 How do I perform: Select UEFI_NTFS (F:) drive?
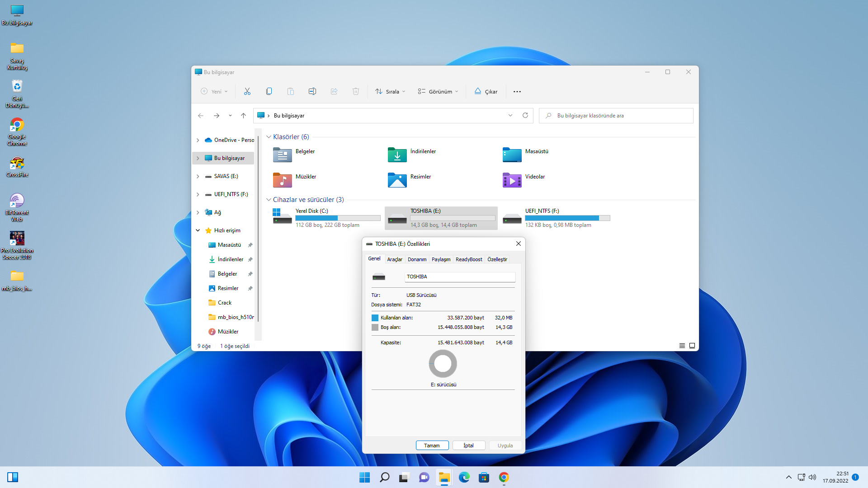tap(556, 218)
